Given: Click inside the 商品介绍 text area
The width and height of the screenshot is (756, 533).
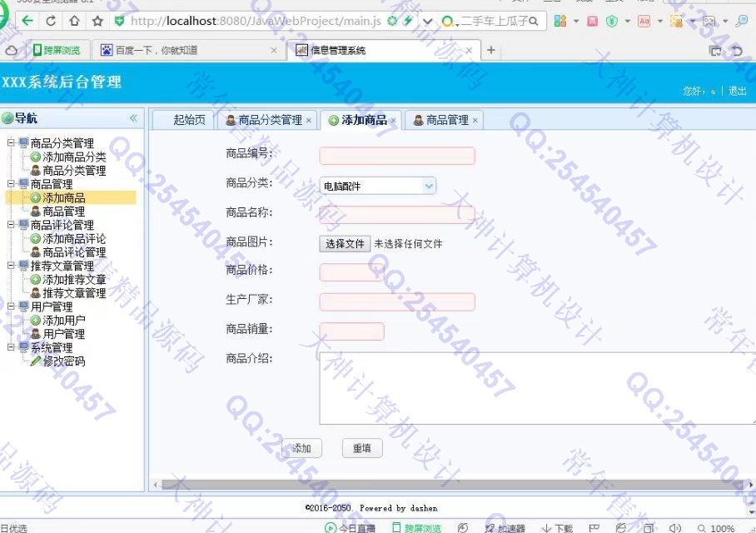Looking at the screenshot, I should (x=537, y=388).
